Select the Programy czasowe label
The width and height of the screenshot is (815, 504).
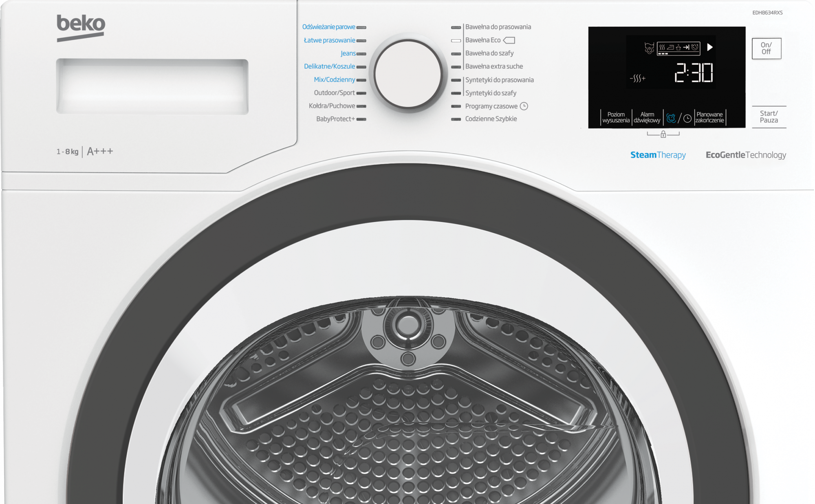(491, 106)
